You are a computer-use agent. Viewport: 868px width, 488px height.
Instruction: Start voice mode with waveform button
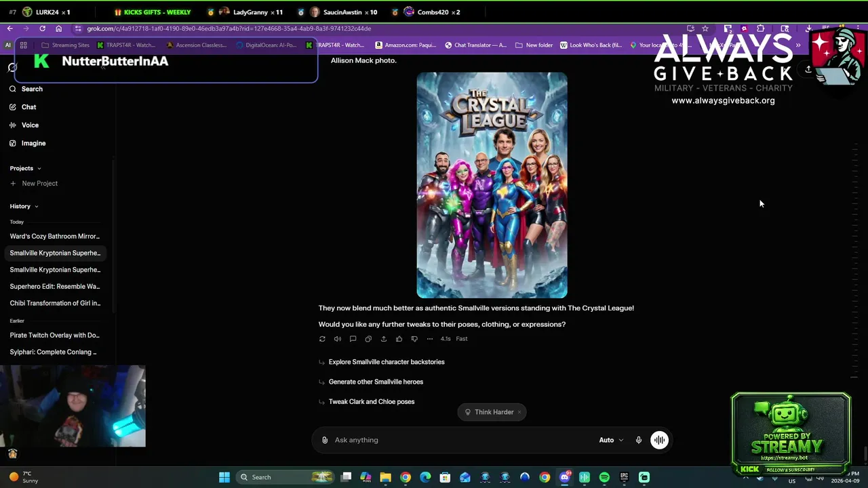[659, 440]
